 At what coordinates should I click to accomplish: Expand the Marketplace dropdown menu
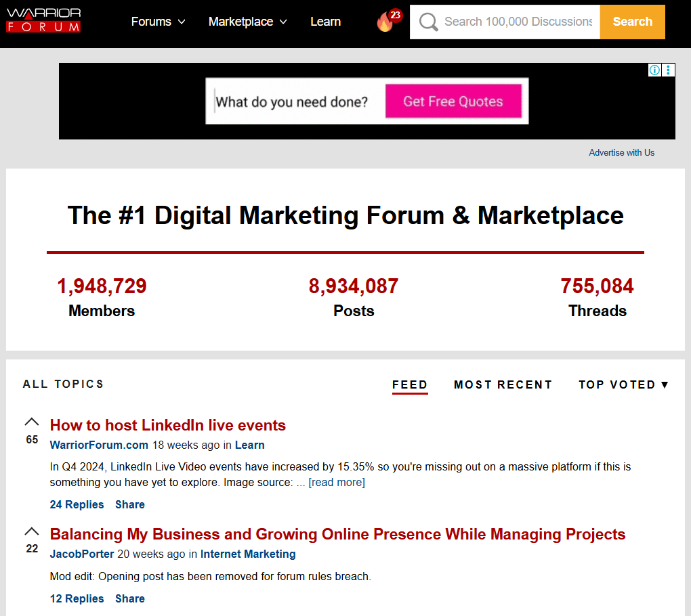click(248, 22)
